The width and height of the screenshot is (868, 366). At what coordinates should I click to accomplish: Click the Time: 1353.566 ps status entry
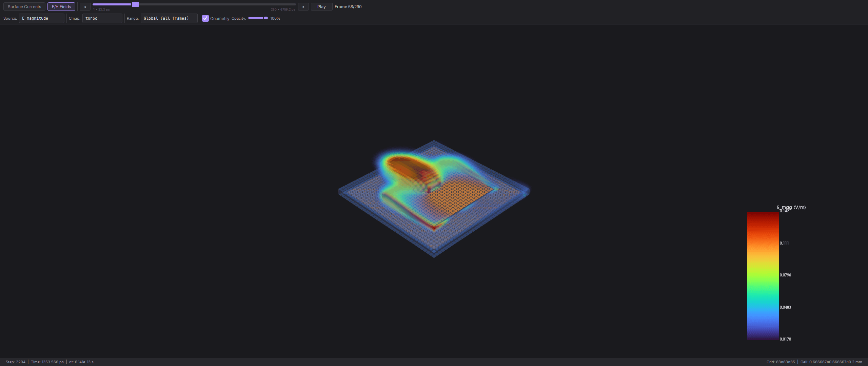click(x=47, y=362)
